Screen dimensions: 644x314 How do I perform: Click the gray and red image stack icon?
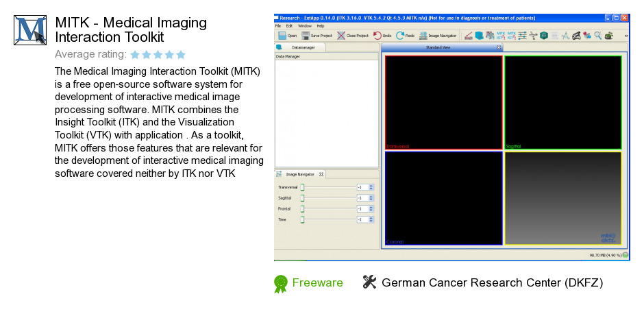pyautogui.click(x=490, y=36)
